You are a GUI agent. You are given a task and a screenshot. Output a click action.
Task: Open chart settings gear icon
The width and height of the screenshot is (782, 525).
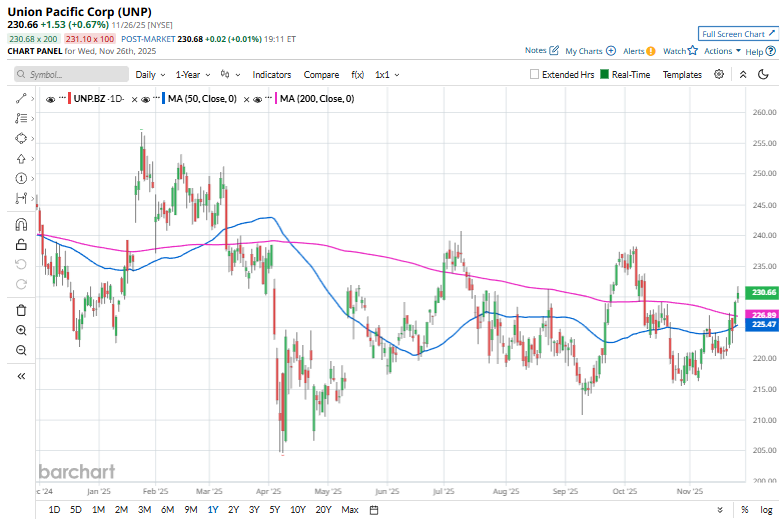pos(719,74)
